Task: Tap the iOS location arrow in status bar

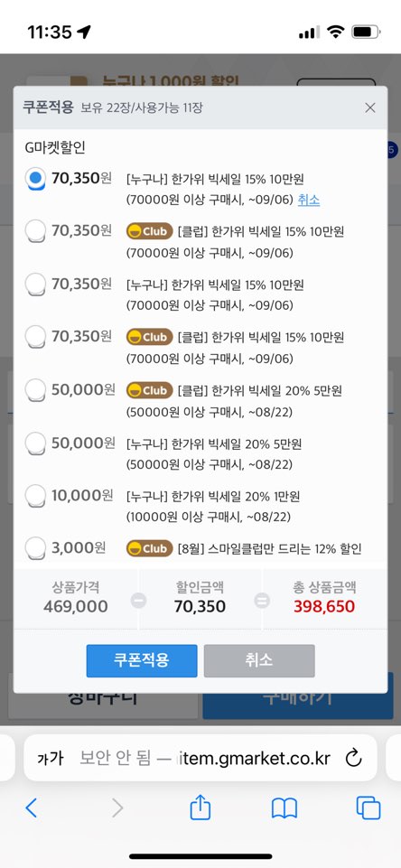Action: click(84, 33)
